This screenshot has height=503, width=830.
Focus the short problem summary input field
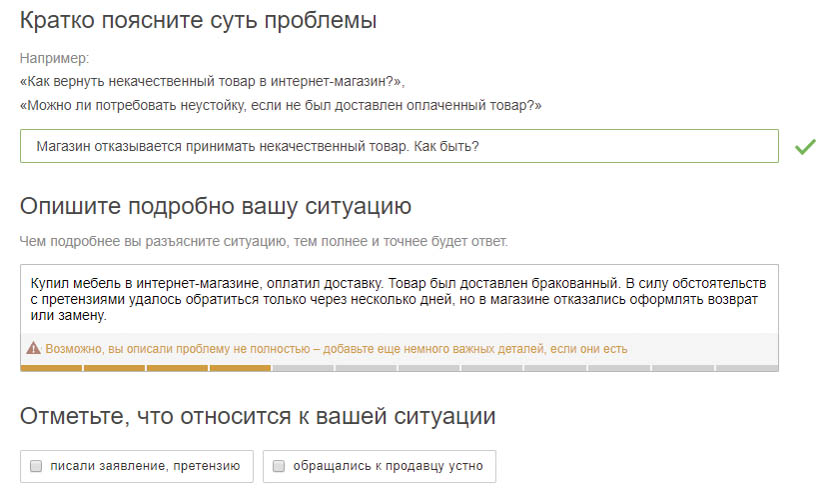399,146
